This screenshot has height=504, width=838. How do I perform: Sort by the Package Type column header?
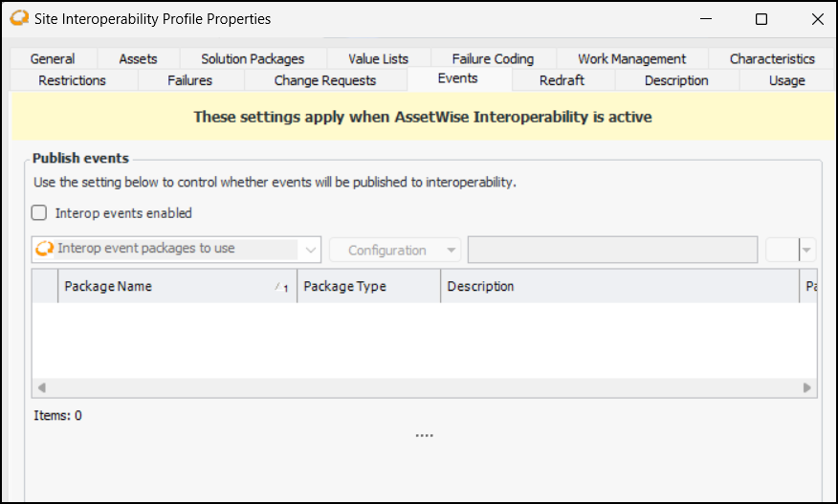[368, 287]
